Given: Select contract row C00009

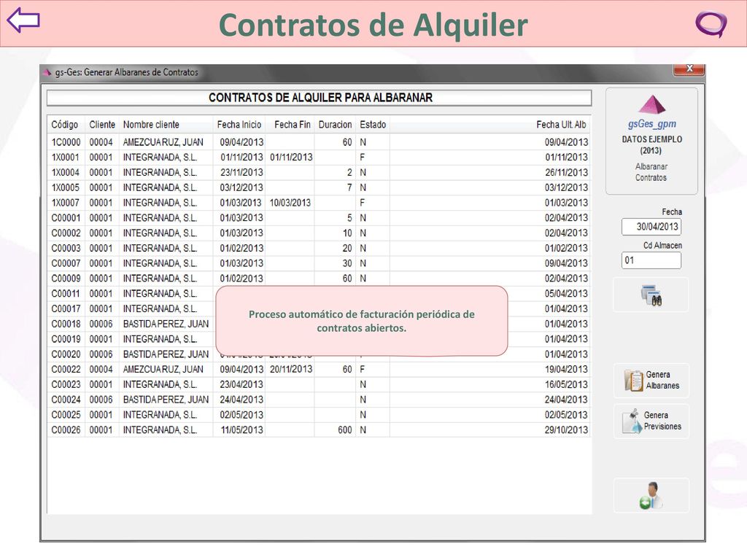Looking at the screenshot, I should tap(319, 279).
